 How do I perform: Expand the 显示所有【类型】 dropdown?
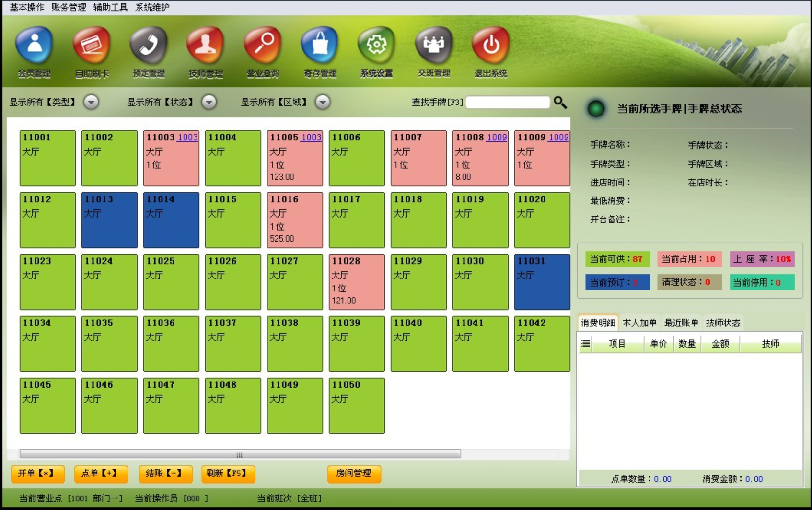tap(91, 102)
